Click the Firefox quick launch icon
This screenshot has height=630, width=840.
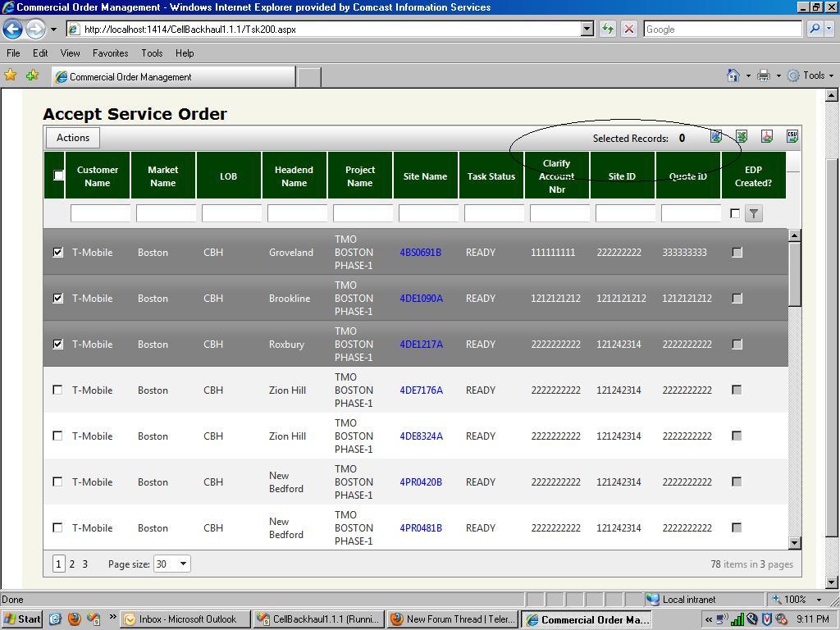coord(74,619)
